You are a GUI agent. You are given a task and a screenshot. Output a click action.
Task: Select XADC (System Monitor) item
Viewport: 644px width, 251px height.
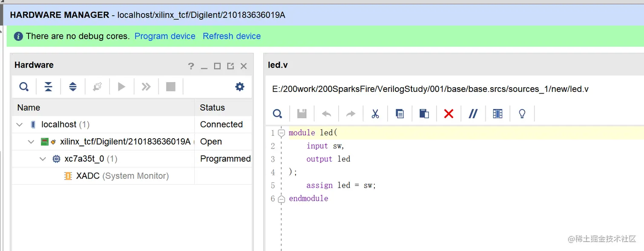[x=122, y=176]
